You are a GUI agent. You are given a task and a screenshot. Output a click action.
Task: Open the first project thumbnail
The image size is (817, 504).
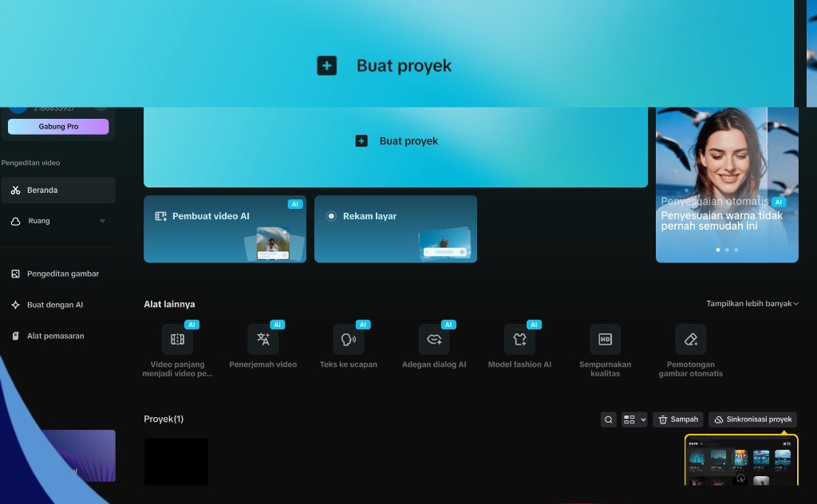point(176,461)
